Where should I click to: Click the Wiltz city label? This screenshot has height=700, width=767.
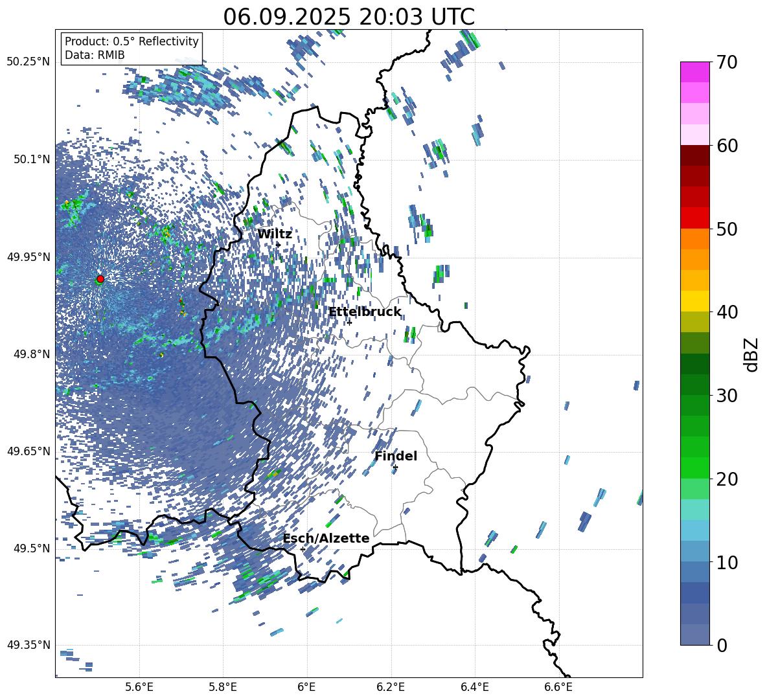coord(275,234)
